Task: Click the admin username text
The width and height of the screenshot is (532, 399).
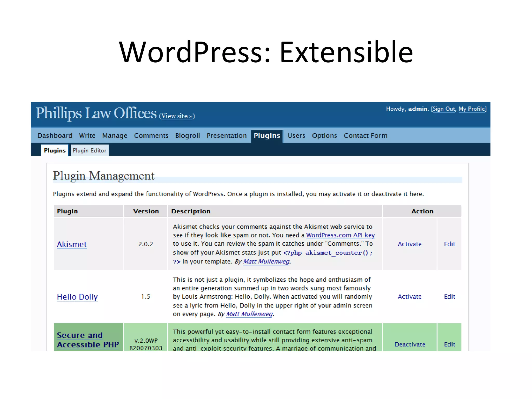Action: pyautogui.click(x=418, y=109)
